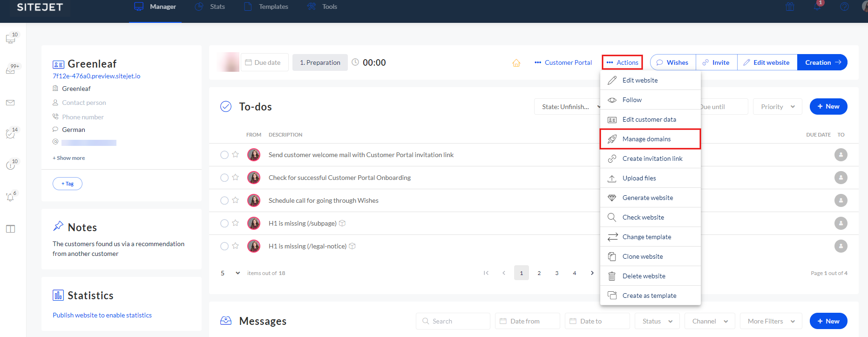Open the items-per-page dropdown

click(x=231, y=273)
